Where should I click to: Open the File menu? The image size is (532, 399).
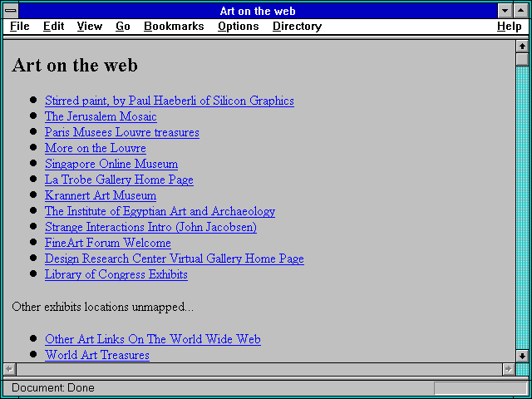tap(20, 26)
